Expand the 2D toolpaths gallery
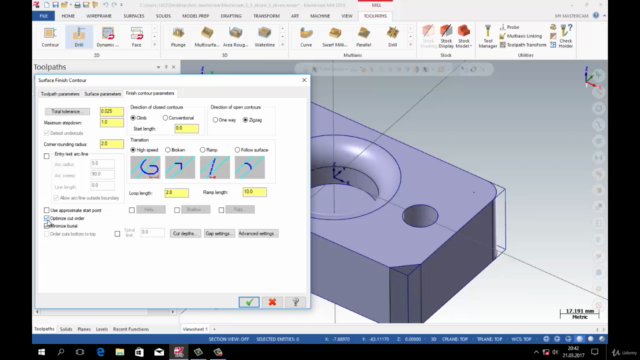Viewport: 640px width, 360px height. click(154, 45)
